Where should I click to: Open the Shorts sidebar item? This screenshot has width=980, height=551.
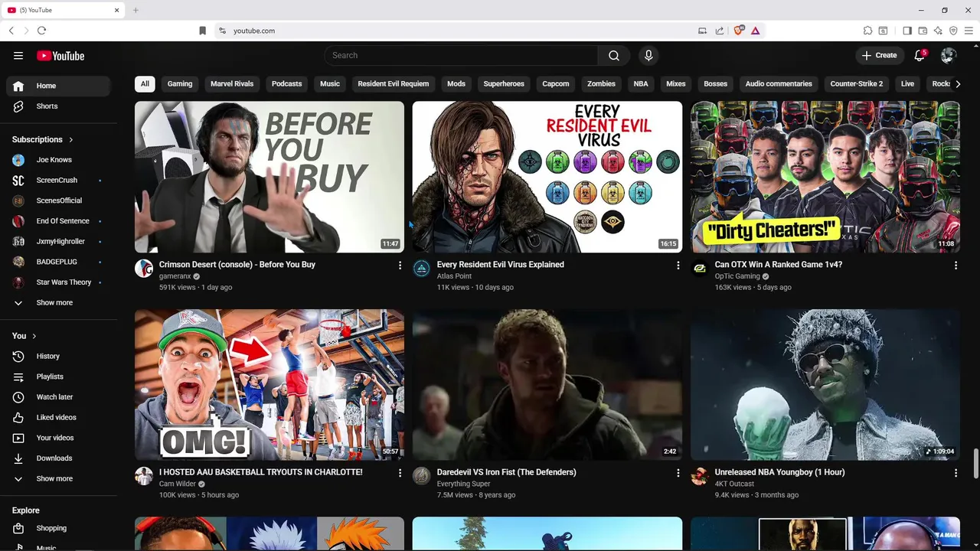coord(58,106)
